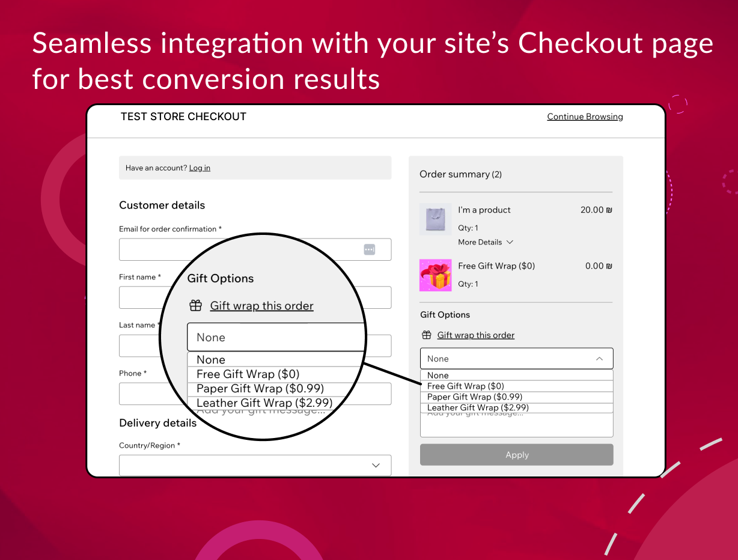Collapse the gift wrap dropdown showing None
The height and width of the screenshot is (560, 738).
[517, 359]
